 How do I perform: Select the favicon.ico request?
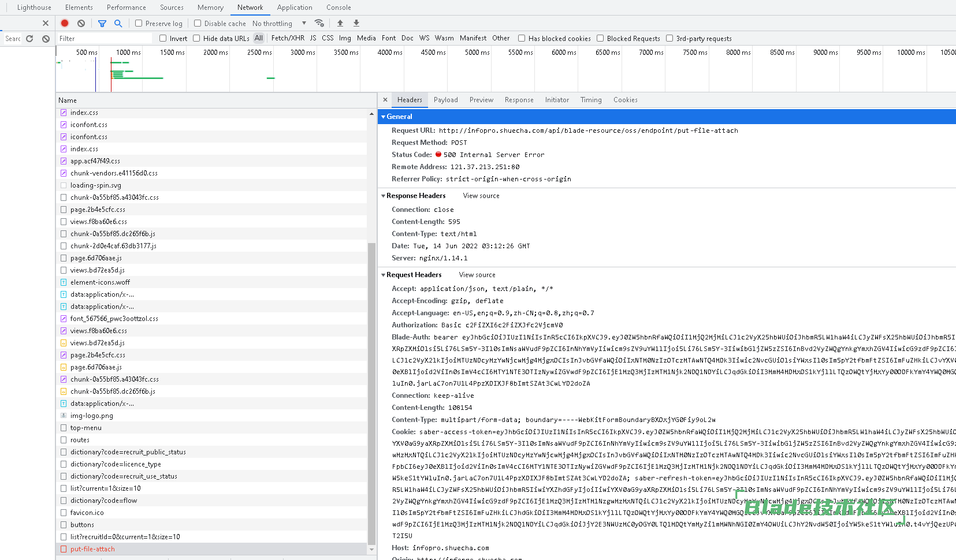pyautogui.click(x=212, y=513)
